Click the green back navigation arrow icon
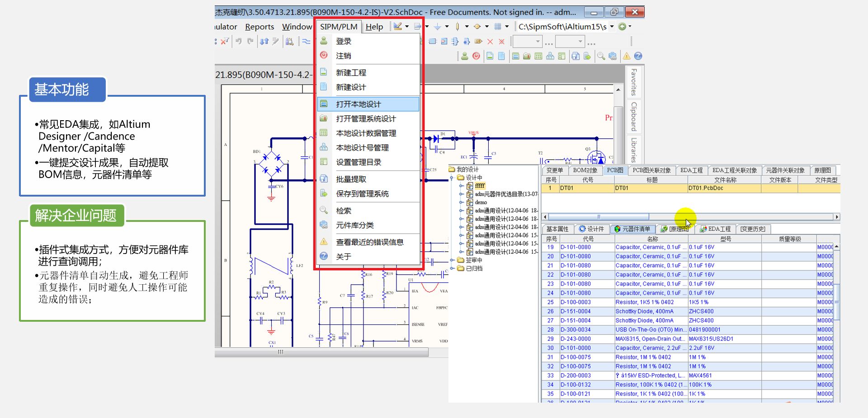 623,27
